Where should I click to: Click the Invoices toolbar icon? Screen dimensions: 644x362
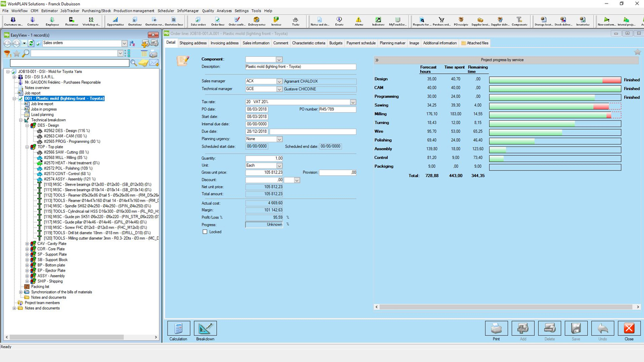pyautogui.click(x=276, y=21)
